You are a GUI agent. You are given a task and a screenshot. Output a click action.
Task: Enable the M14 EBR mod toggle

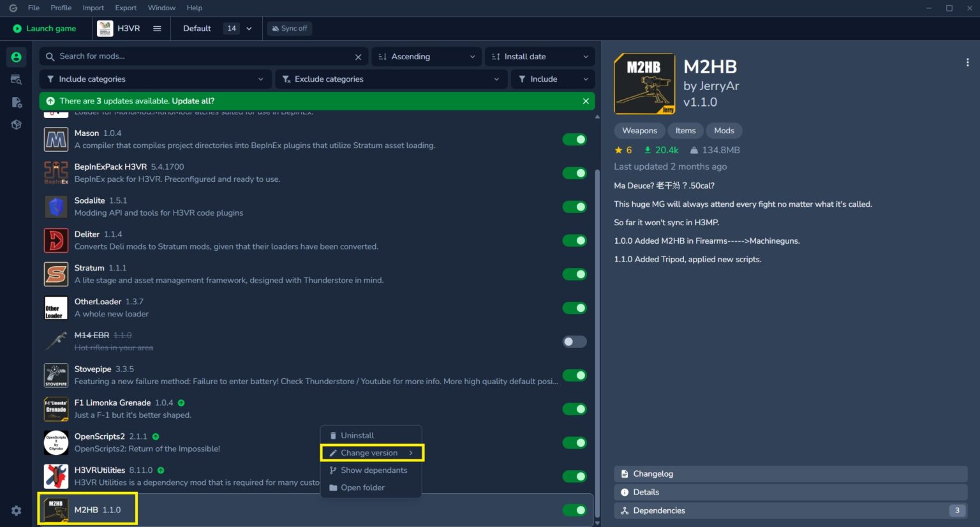(x=574, y=341)
